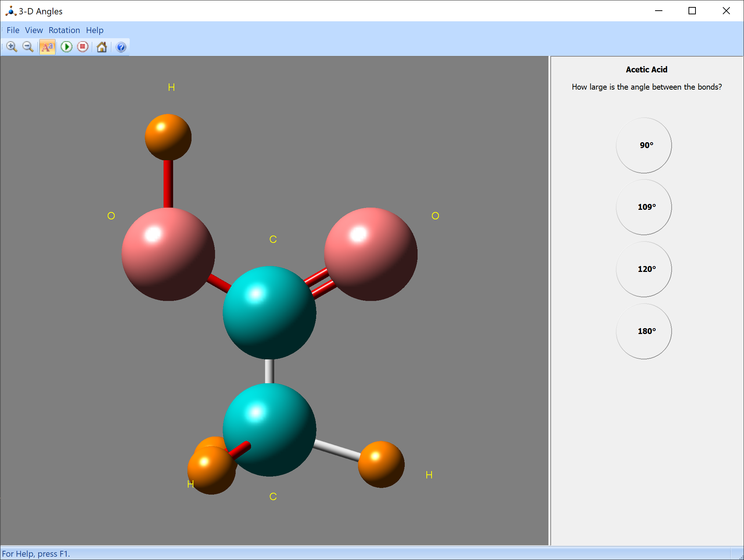Open the Help menu

click(94, 30)
